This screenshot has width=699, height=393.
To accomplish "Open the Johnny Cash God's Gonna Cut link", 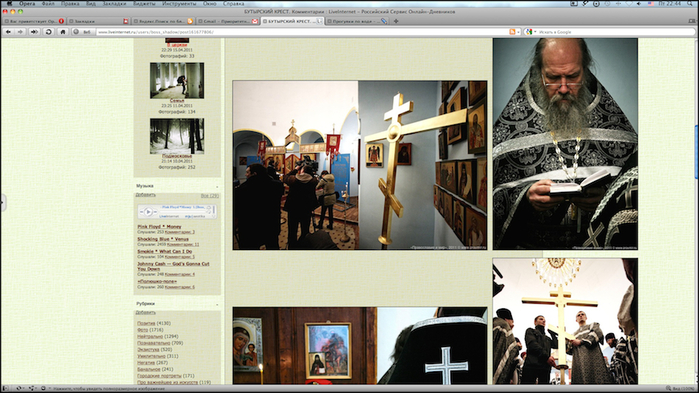I will click(173, 266).
